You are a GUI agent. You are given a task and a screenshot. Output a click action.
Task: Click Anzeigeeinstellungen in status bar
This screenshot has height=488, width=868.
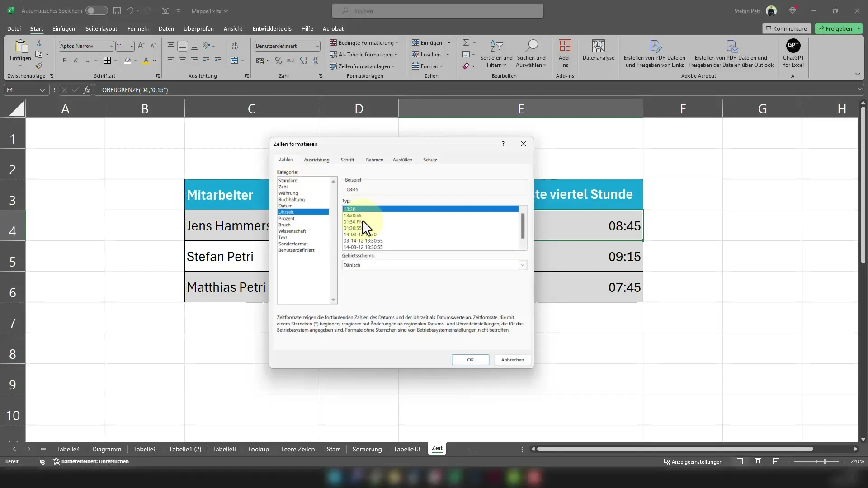pos(693,461)
